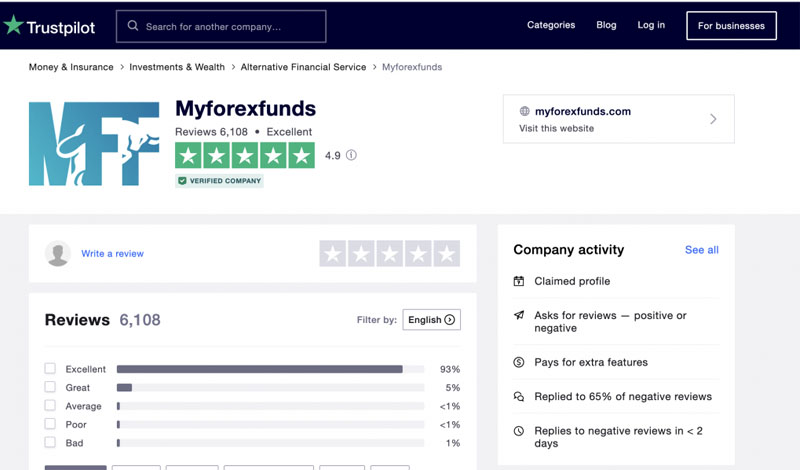Click the Poor <1% rating bar
Viewport: 800px width, 470px height.
270,425
